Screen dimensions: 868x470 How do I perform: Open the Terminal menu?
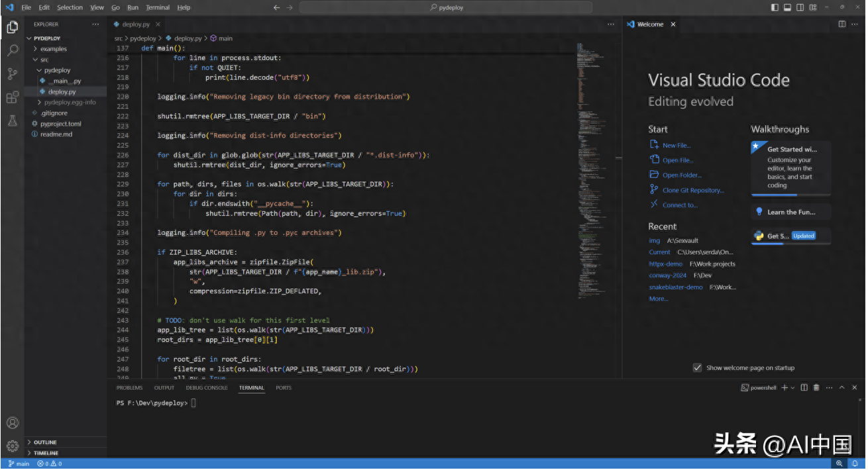coord(158,7)
